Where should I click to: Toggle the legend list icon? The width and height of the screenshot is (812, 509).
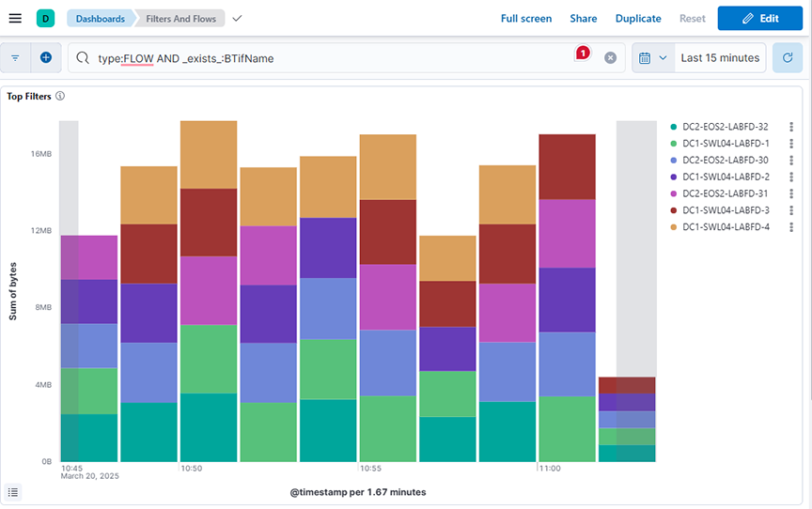[13, 491]
